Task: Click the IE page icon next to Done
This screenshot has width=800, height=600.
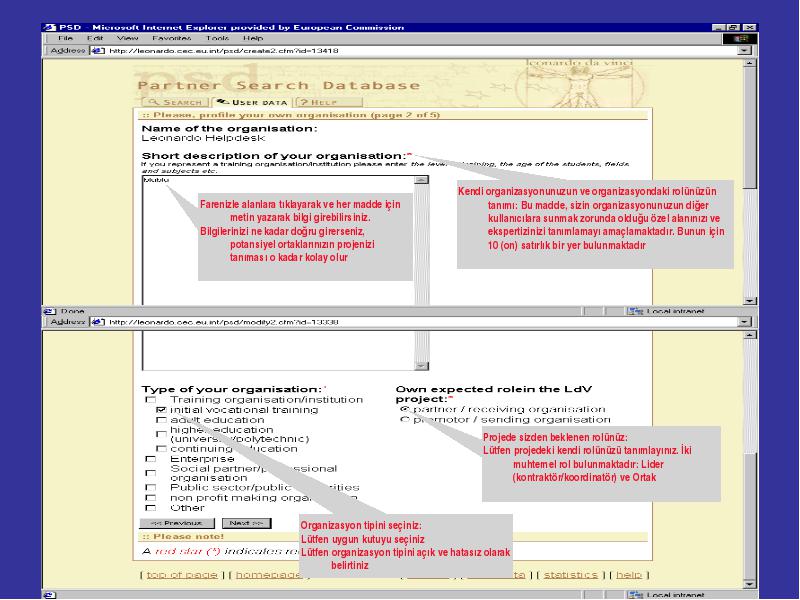Action: click(x=49, y=311)
